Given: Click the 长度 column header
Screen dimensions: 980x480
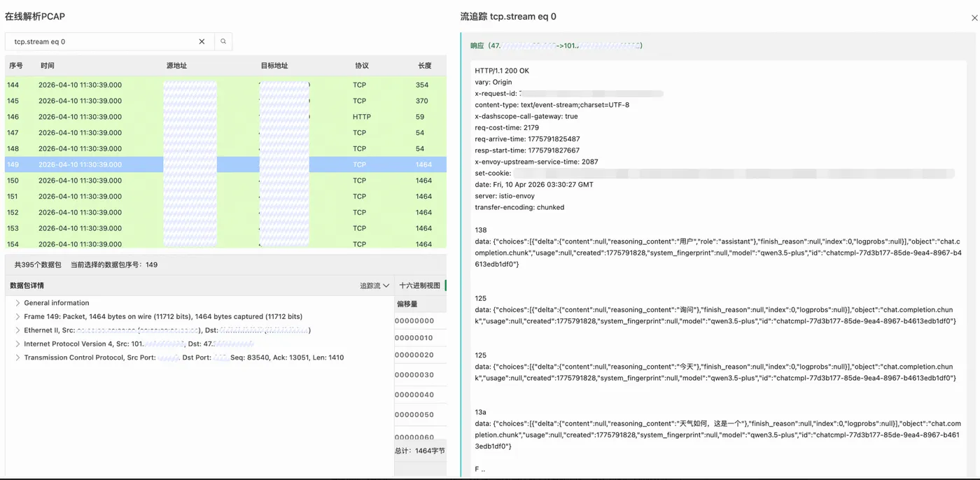Looking at the screenshot, I should 425,66.
